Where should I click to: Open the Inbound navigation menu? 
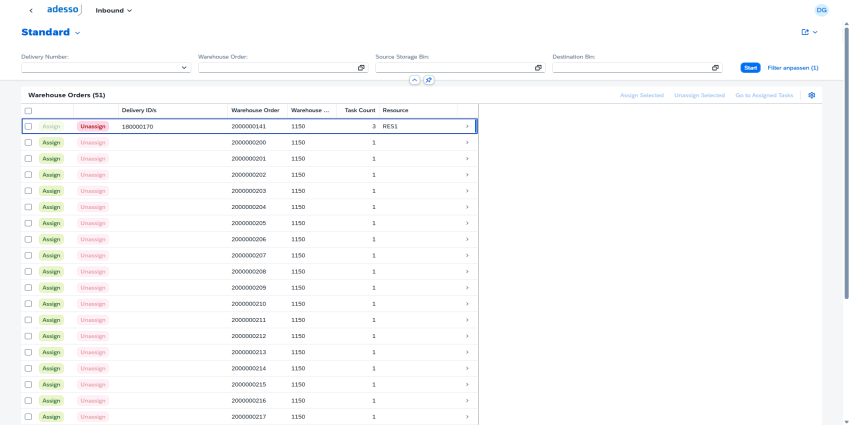click(113, 10)
